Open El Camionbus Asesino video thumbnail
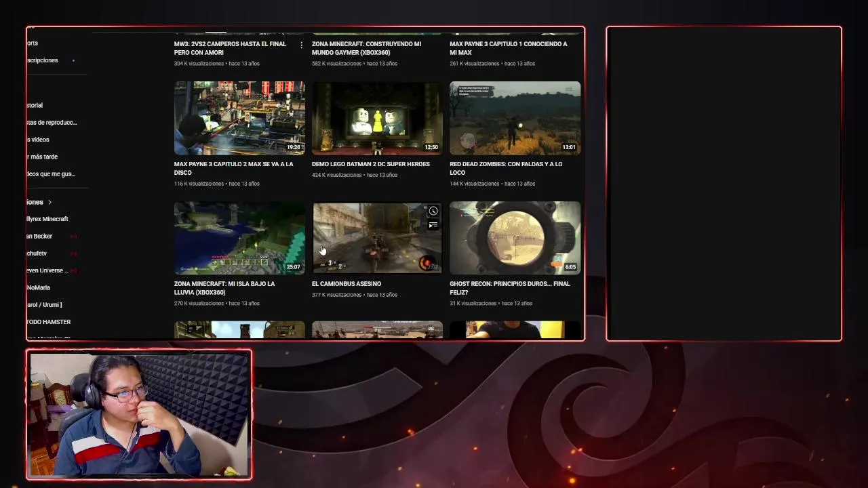 377,238
